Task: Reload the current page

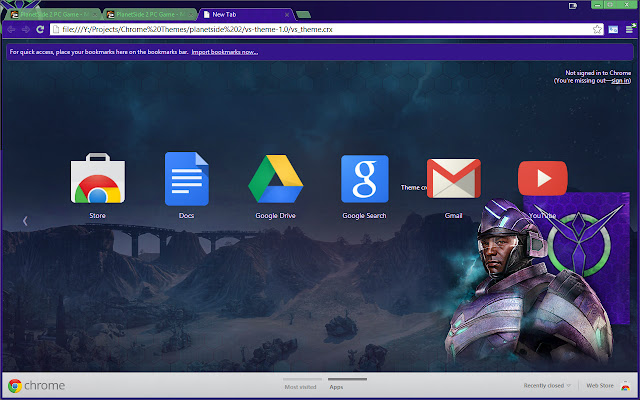Action: click(x=40, y=29)
